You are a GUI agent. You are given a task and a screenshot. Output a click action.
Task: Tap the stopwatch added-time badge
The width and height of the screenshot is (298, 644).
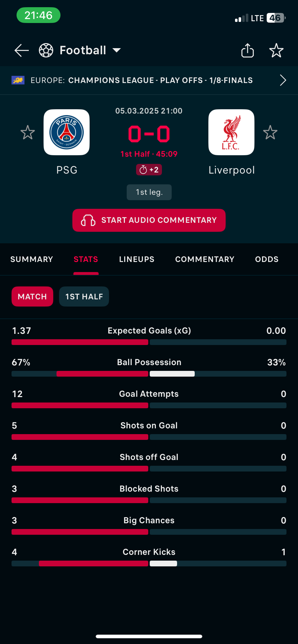click(149, 170)
